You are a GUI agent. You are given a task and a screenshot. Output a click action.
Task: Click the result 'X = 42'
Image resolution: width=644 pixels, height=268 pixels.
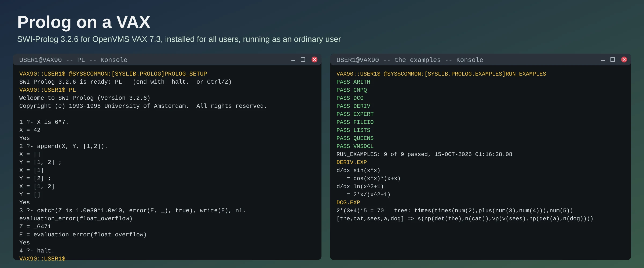[x=30, y=130]
